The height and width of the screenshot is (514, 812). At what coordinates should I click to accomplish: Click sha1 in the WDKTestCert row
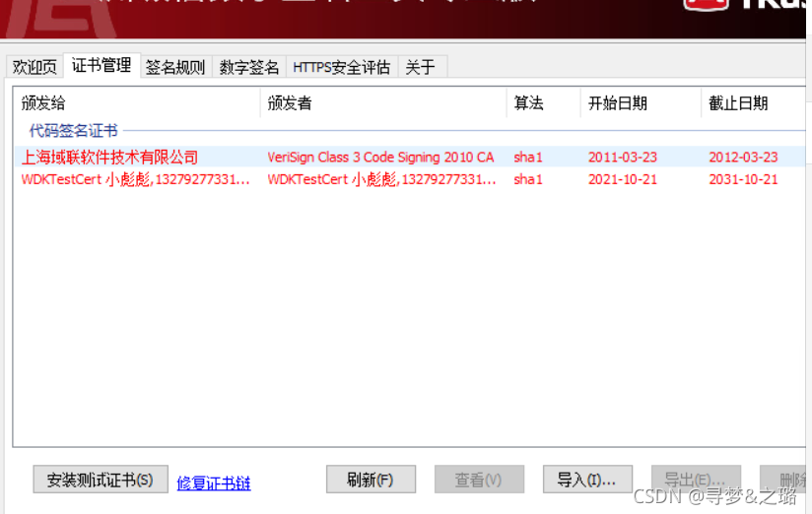[527, 179]
